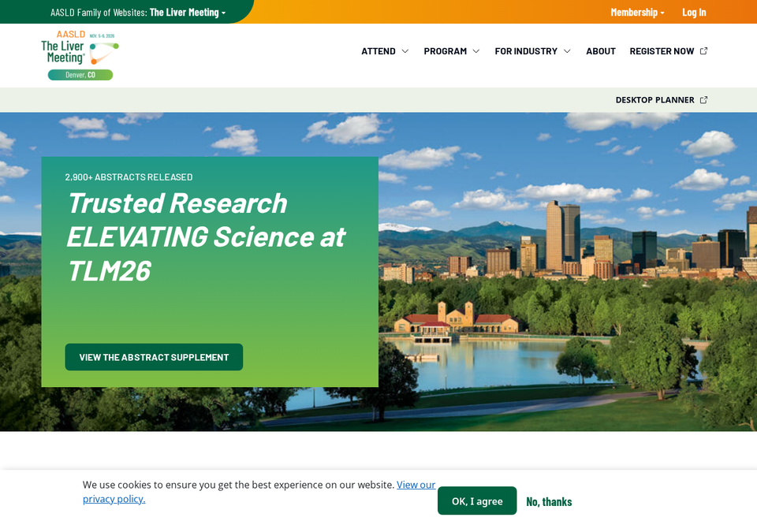Open the Membership dropdown
This screenshot has width=757, height=532.
click(x=637, y=13)
